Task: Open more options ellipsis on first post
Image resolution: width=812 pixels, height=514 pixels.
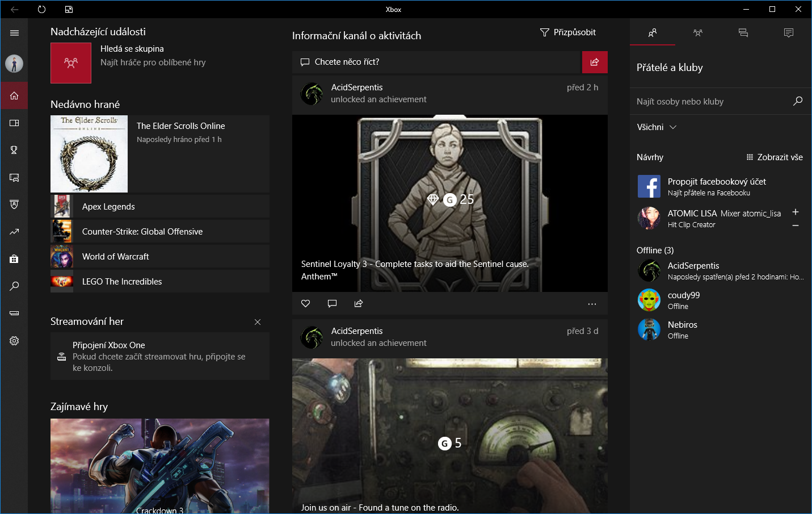Action: [x=592, y=304]
